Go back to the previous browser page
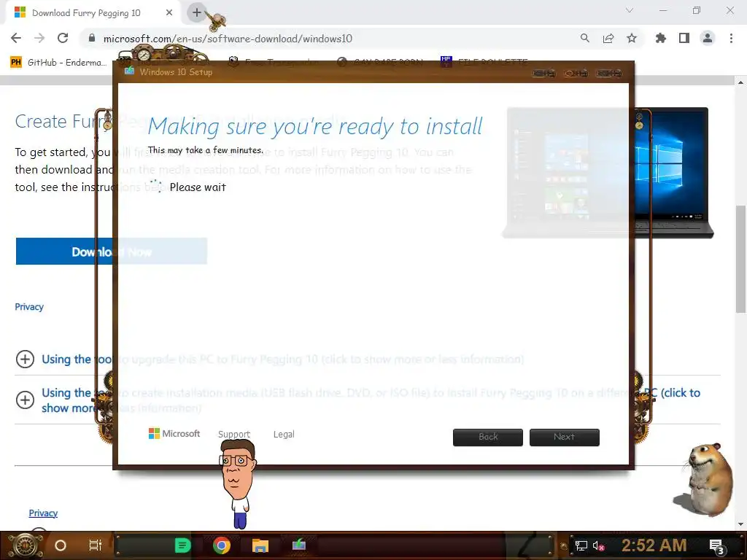The width and height of the screenshot is (747, 560). (x=16, y=39)
